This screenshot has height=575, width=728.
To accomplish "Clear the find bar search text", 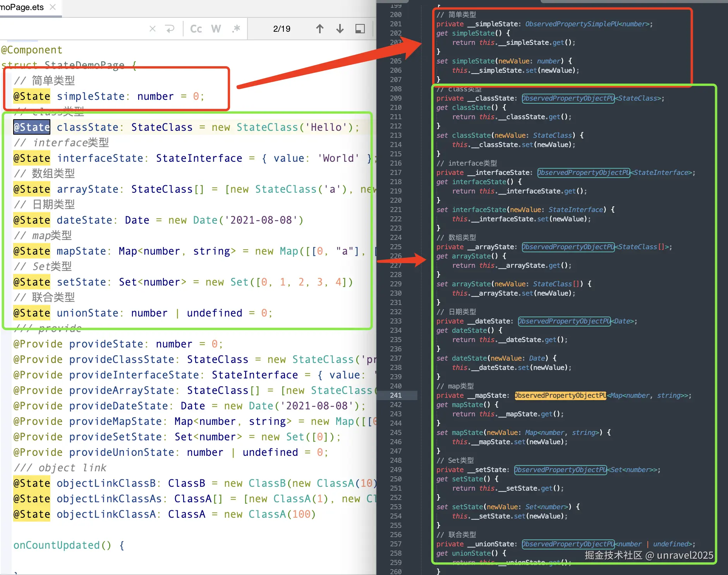I will [153, 29].
